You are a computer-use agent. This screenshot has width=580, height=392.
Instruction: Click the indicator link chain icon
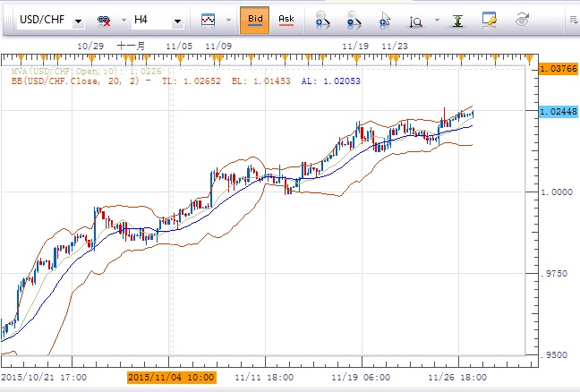coord(106,19)
